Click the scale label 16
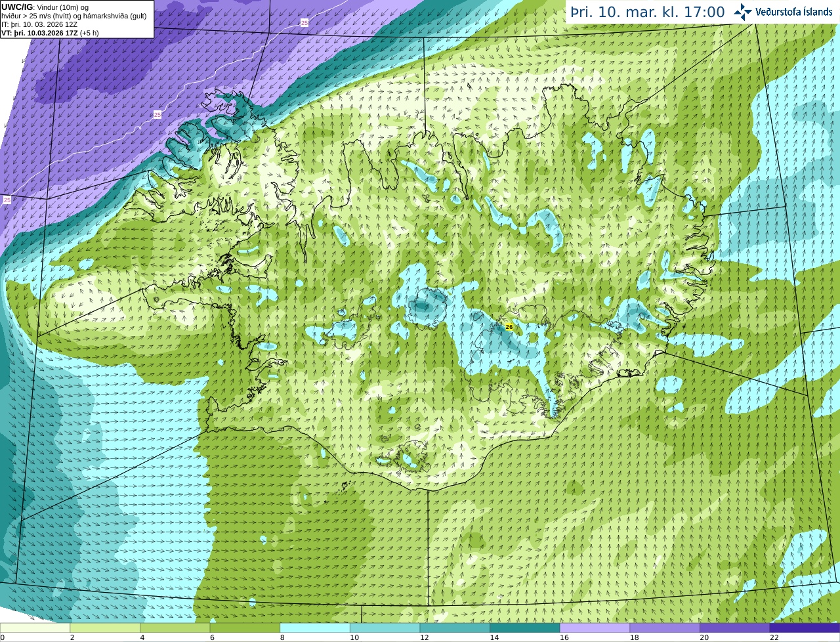 [564, 637]
